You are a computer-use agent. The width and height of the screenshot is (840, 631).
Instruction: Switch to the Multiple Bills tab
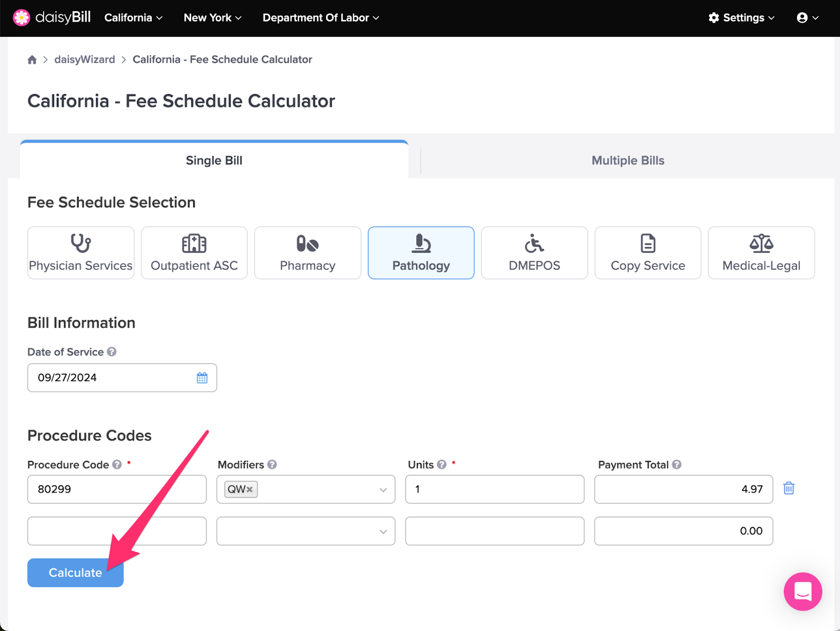pyautogui.click(x=628, y=161)
